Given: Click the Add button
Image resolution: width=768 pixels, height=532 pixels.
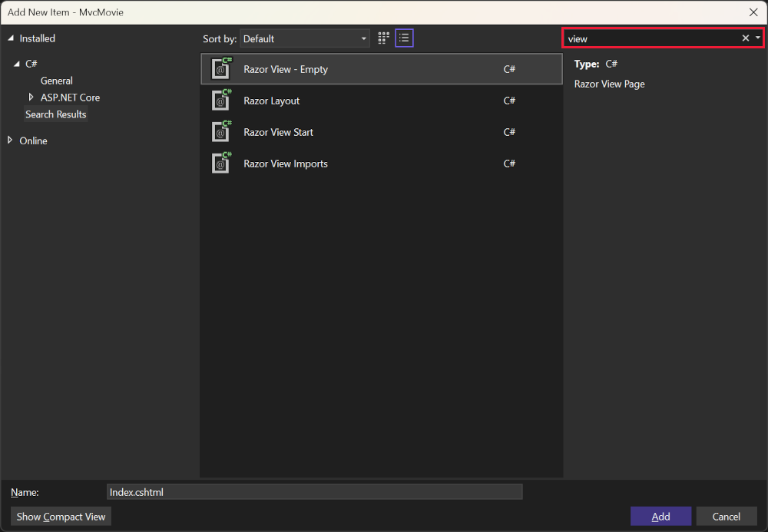Looking at the screenshot, I should click(x=660, y=516).
